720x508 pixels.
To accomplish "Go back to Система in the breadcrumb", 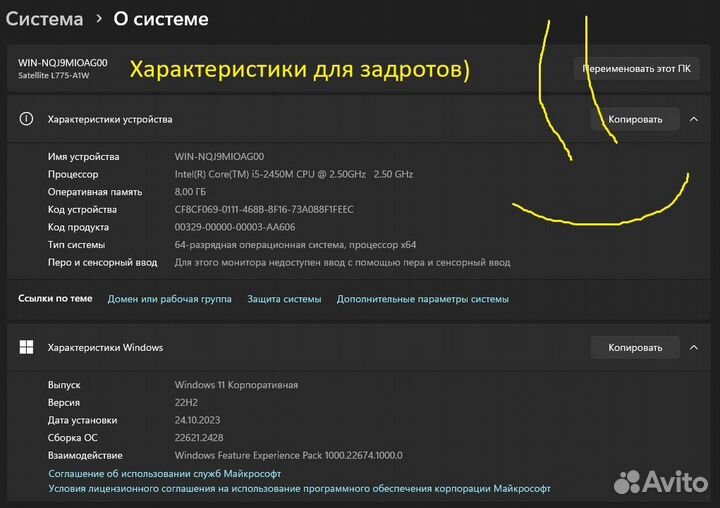I will pos(45,19).
